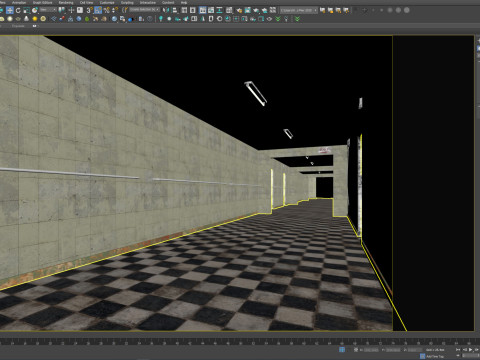Click the eye icon in second toolbar
The width and height of the screenshot is (480, 360).
pos(269,19)
